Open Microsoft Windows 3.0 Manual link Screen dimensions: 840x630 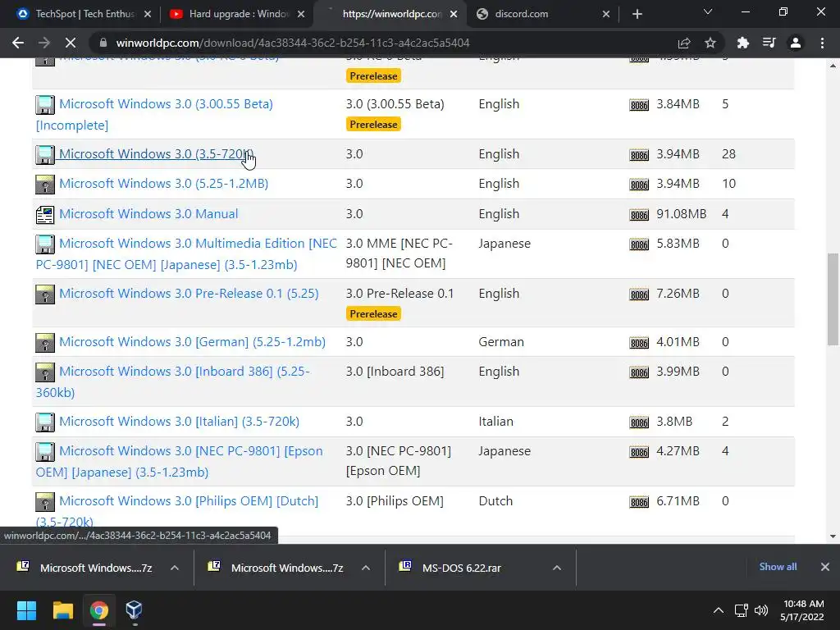148,214
